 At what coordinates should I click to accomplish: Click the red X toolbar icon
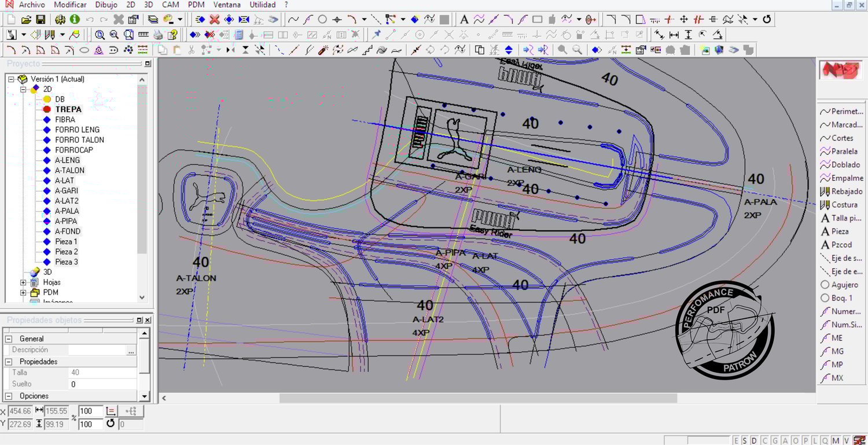tap(215, 19)
